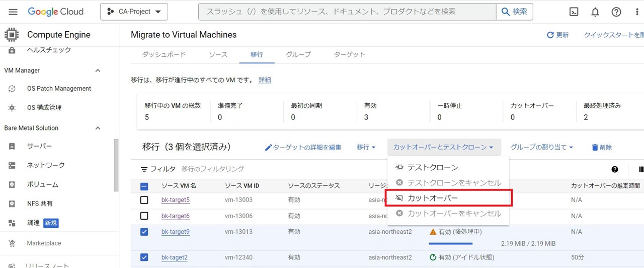Image resolution: width=644 pixels, height=268 pixels.
Task: Activate Cloud Shell icon
Action: pos(574,12)
